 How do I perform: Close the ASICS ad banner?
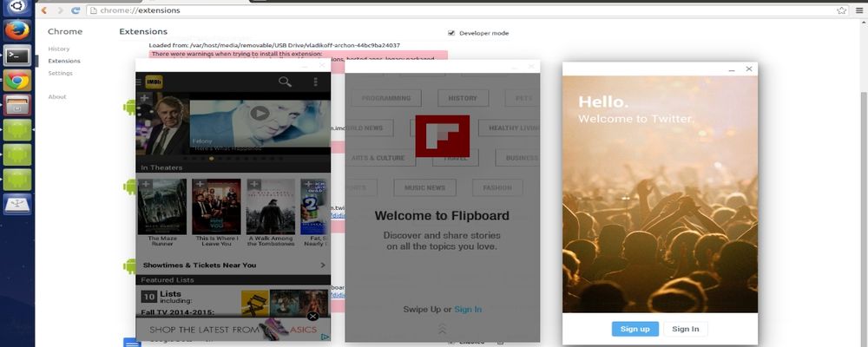click(312, 317)
